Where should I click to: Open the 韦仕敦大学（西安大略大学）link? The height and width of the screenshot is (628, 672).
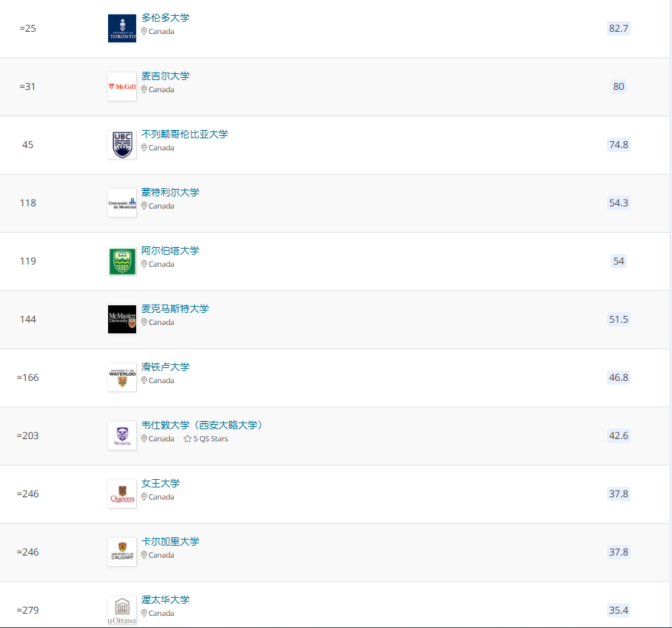[x=202, y=425]
